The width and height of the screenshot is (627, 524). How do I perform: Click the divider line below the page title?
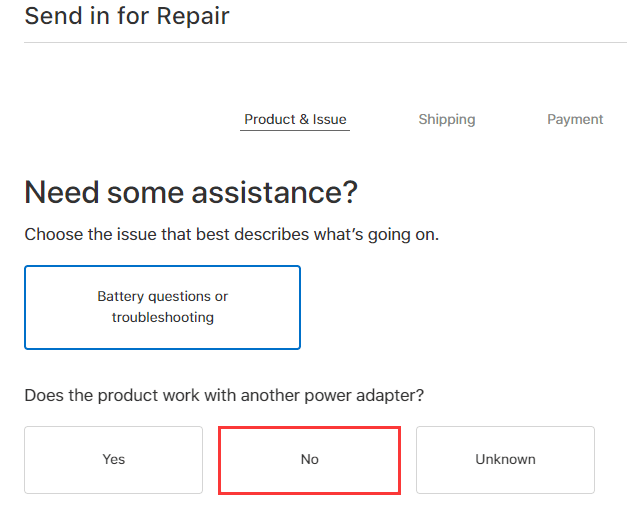tap(313, 43)
